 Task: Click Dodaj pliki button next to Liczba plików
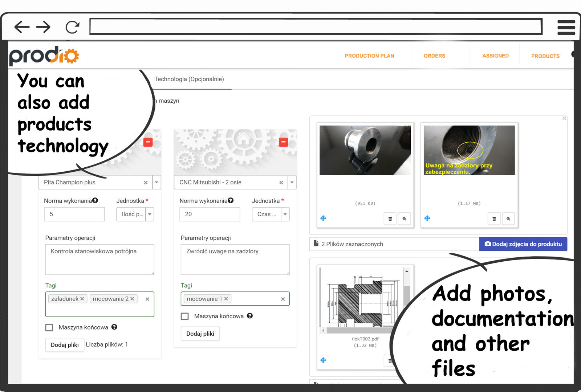click(65, 345)
